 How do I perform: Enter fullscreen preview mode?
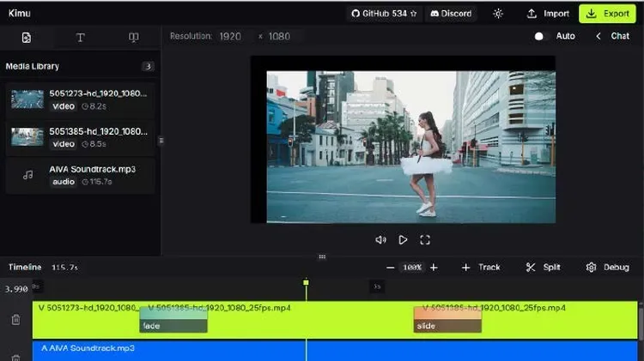click(x=425, y=240)
